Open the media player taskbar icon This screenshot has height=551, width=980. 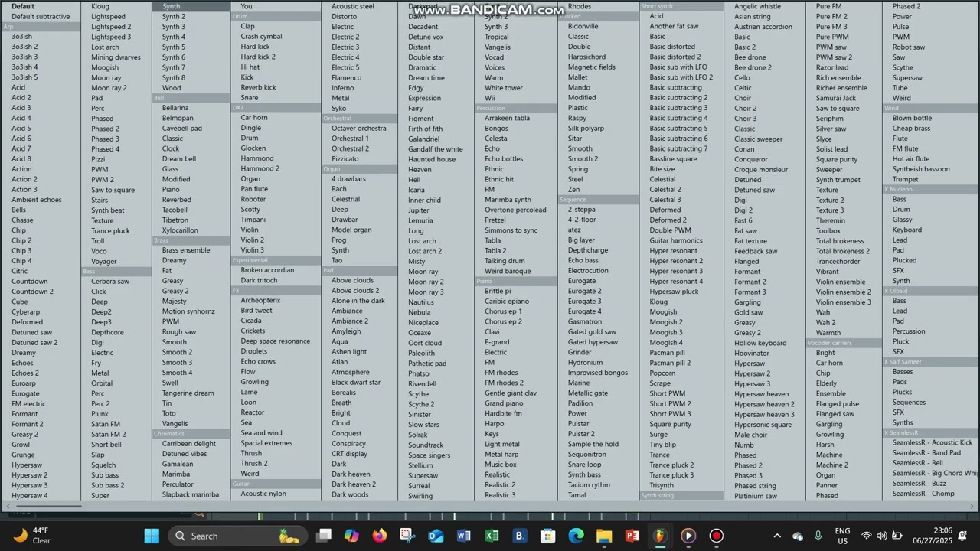point(688,536)
